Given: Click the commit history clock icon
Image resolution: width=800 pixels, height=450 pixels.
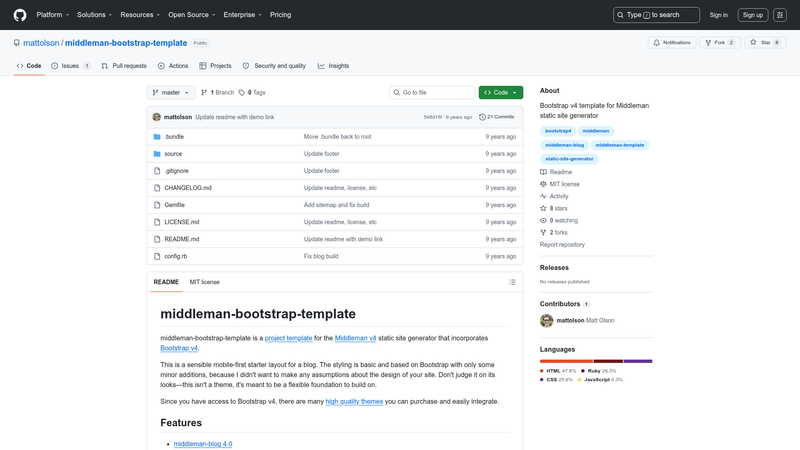Looking at the screenshot, I should point(482,117).
